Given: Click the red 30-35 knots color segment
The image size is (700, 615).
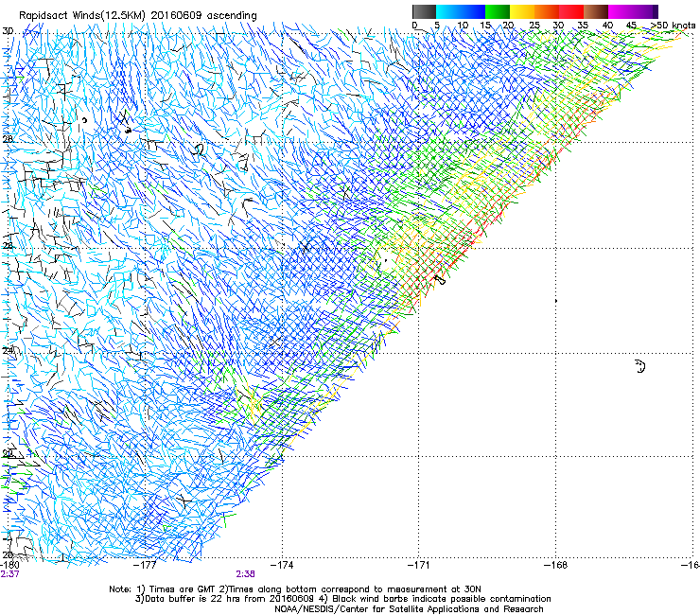Looking at the screenshot, I should point(571,11).
